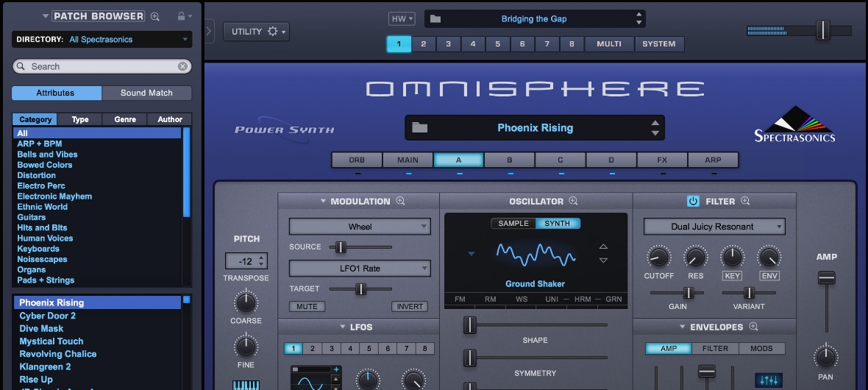Click the LFO sine waveform display
Viewport: 868px width, 390px height.
click(x=310, y=381)
